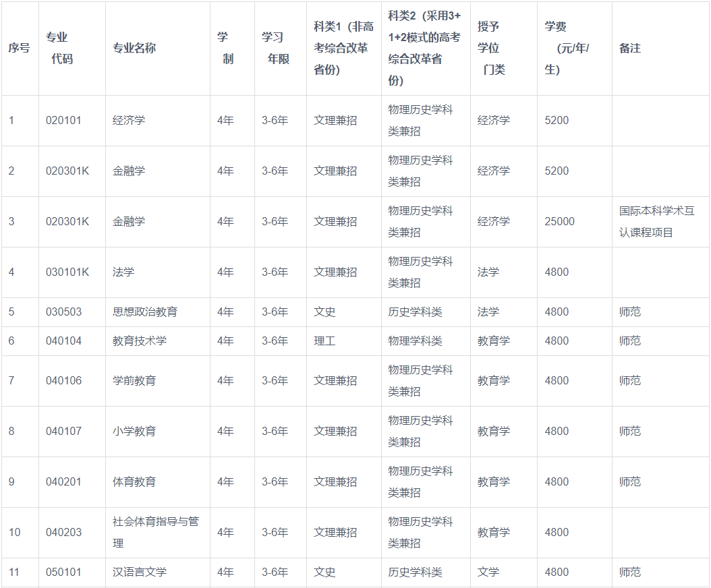Click the 备注 column header

(630, 48)
